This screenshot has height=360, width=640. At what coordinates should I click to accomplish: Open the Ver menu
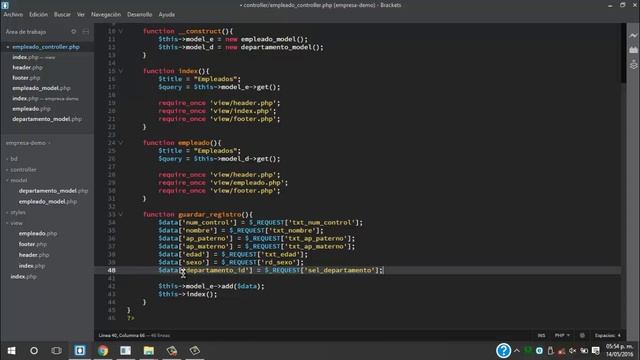coord(81,14)
